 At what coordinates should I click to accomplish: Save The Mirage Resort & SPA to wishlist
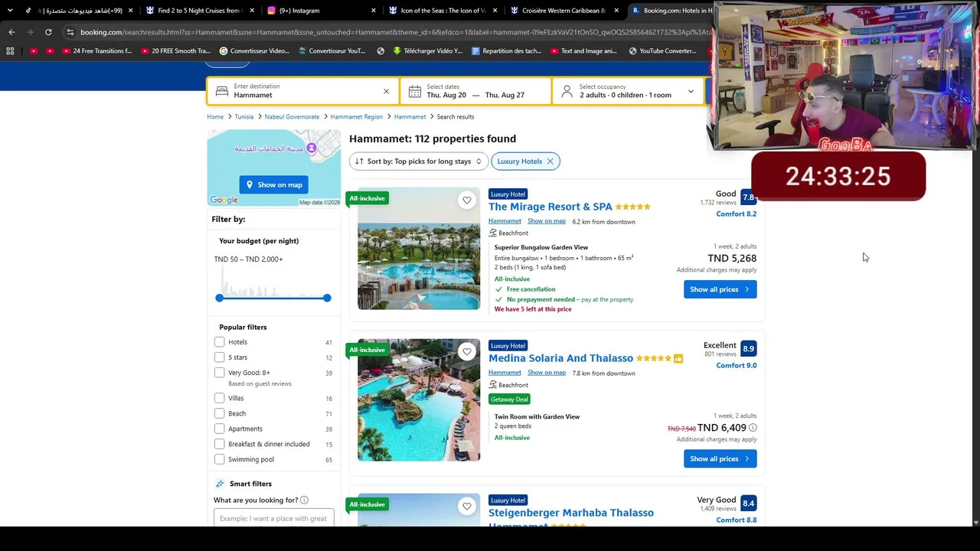click(467, 200)
